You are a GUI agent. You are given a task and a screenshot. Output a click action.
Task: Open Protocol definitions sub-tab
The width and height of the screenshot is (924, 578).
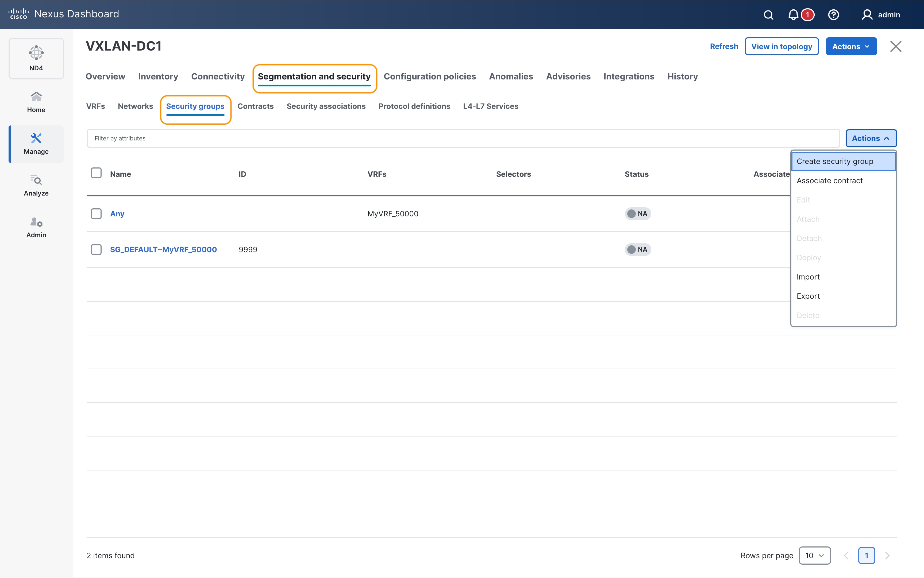click(414, 106)
